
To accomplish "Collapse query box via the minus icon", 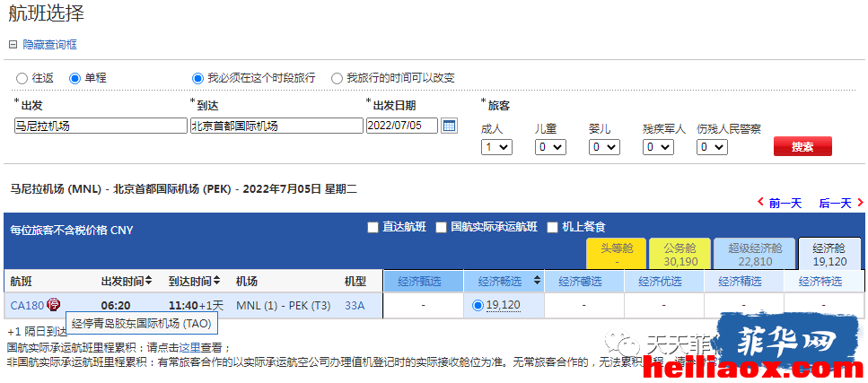I will point(13,45).
